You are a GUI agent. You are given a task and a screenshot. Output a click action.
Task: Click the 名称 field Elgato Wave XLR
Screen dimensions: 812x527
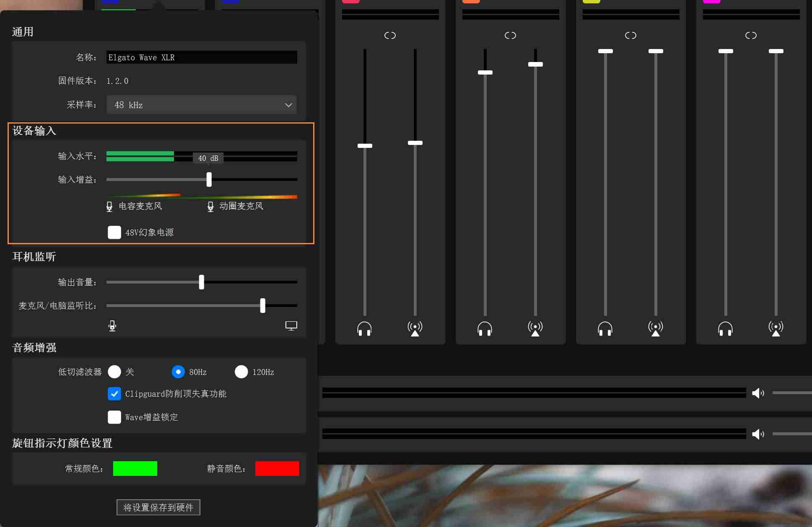point(202,57)
